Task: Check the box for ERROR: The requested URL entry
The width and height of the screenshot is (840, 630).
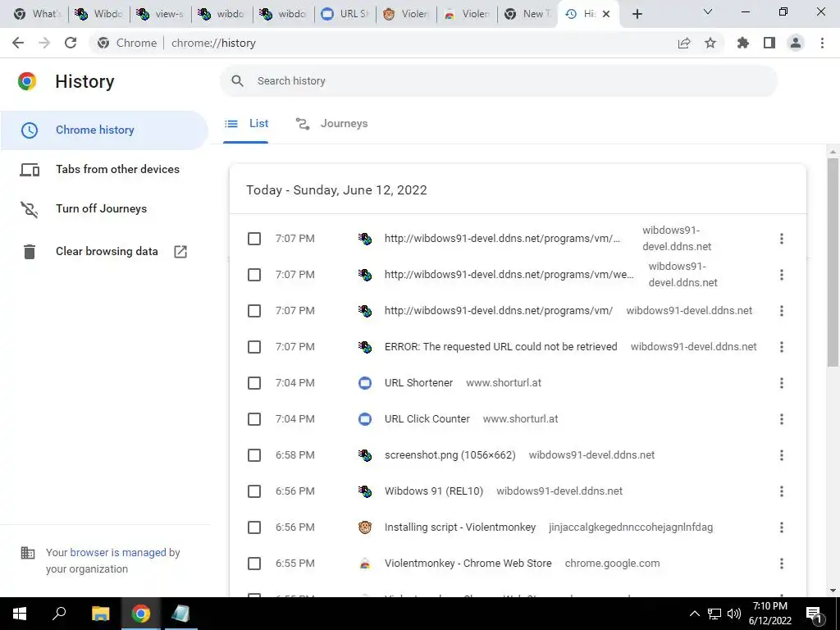Action: point(254,347)
